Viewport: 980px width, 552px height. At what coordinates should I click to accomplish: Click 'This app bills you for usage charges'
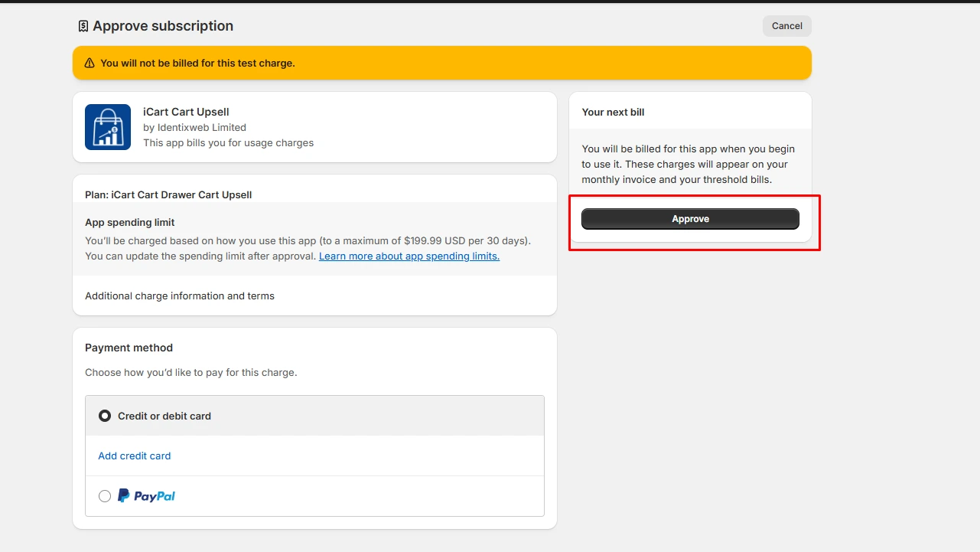pos(228,143)
